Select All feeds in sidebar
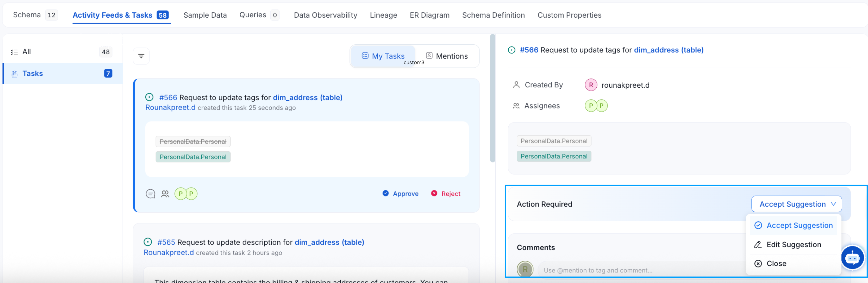This screenshot has height=283, width=868. pos(62,51)
